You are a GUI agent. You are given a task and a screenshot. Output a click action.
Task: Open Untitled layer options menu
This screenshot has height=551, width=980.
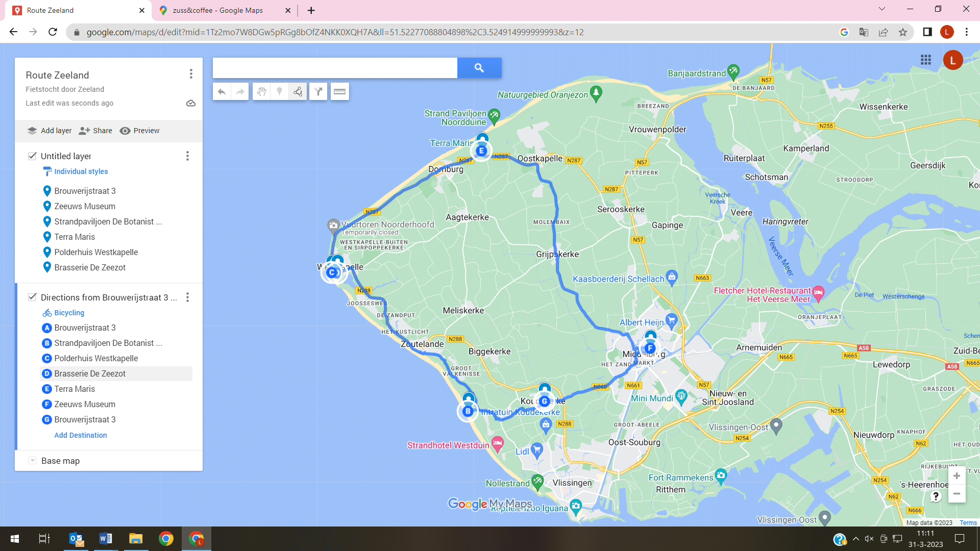[x=187, y=156]
